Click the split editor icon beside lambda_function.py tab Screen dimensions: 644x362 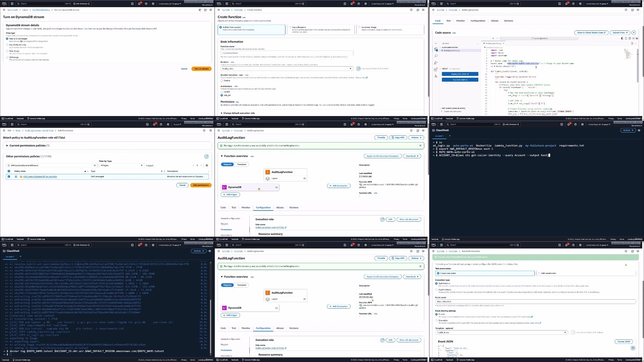click(632, 43)
